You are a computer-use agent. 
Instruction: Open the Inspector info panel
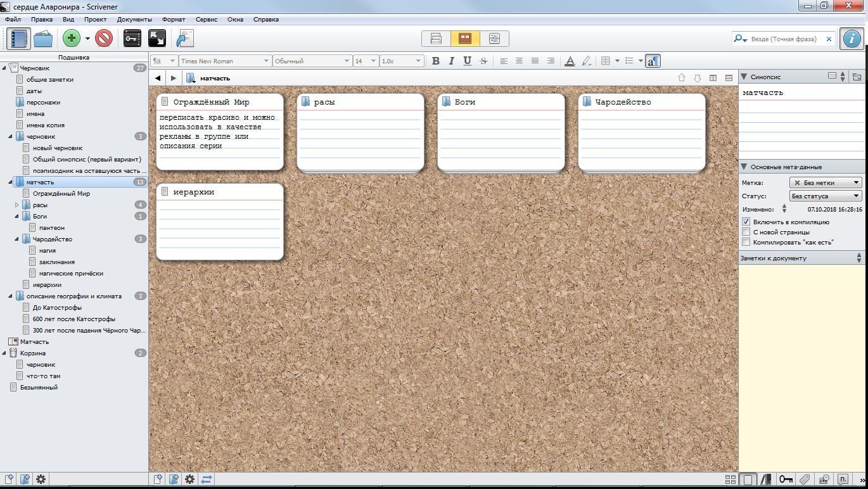852,39
